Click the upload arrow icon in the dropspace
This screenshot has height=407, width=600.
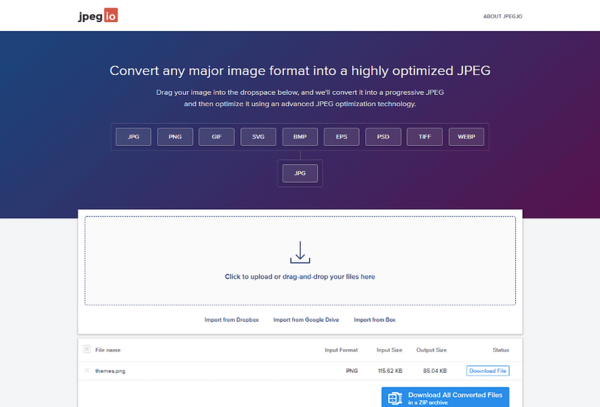click(300, 252)
